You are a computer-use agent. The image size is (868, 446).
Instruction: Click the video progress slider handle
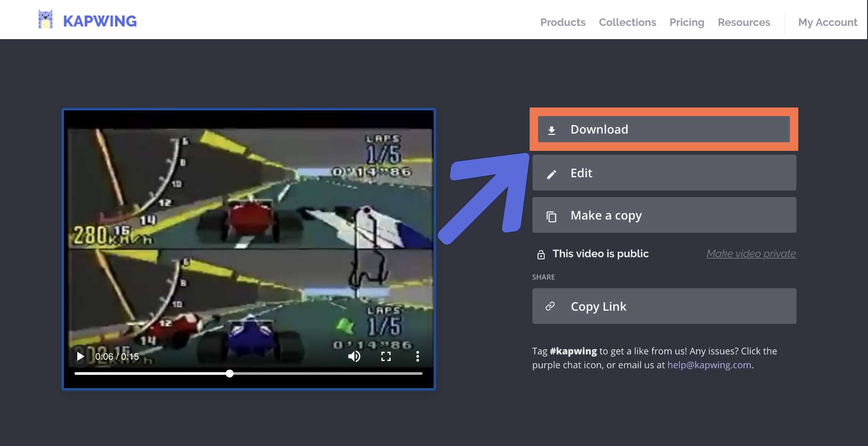pos(229,373)
